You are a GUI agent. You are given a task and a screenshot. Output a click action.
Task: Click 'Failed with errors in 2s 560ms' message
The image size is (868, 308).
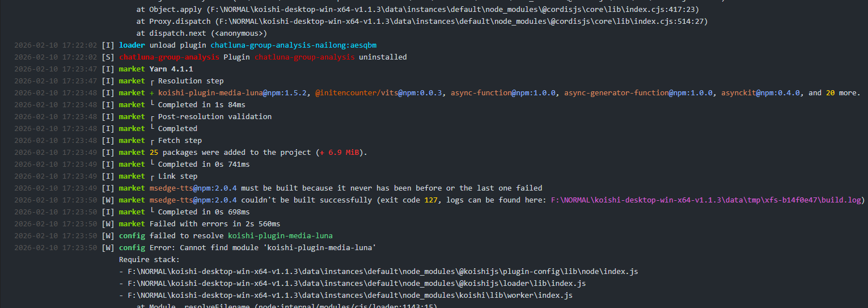[214, 224]
